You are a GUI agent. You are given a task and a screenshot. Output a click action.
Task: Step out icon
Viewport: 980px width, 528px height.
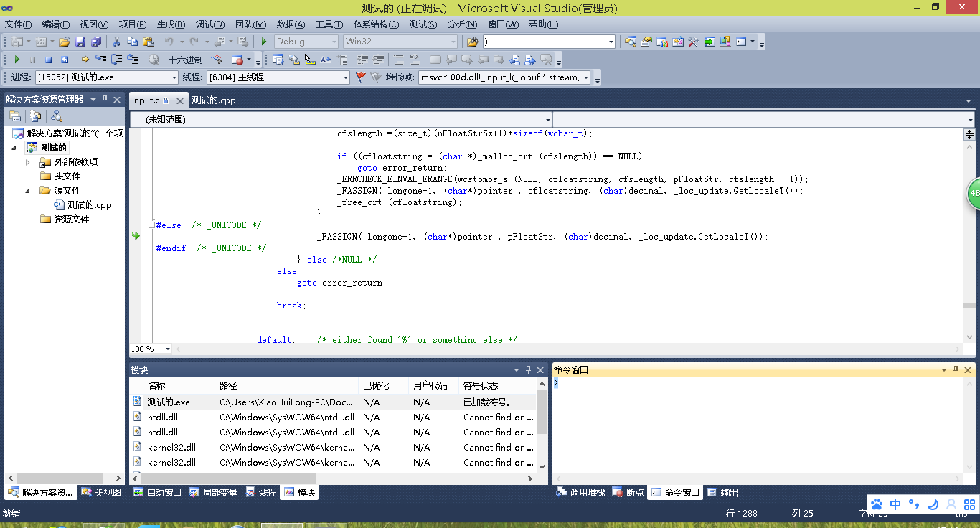pyautogui.click(x=133, y=60)
